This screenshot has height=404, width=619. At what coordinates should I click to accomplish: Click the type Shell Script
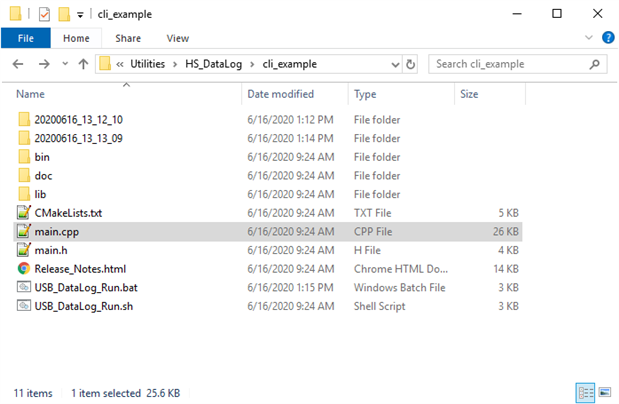pos(379,306)
